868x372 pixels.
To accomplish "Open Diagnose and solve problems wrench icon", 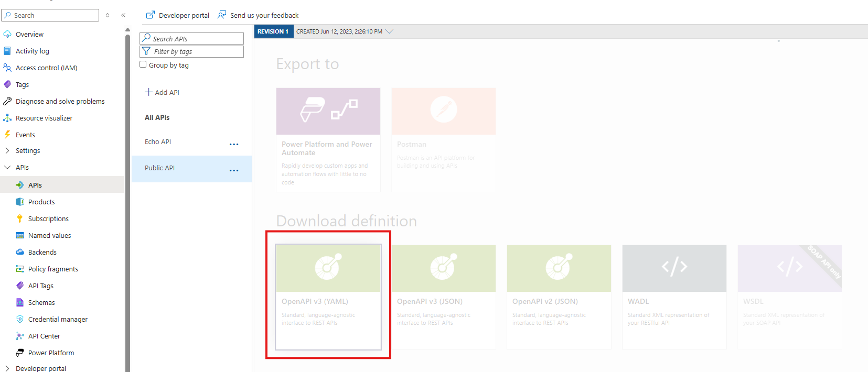I will pyautogui.click(x=7, y=101).
